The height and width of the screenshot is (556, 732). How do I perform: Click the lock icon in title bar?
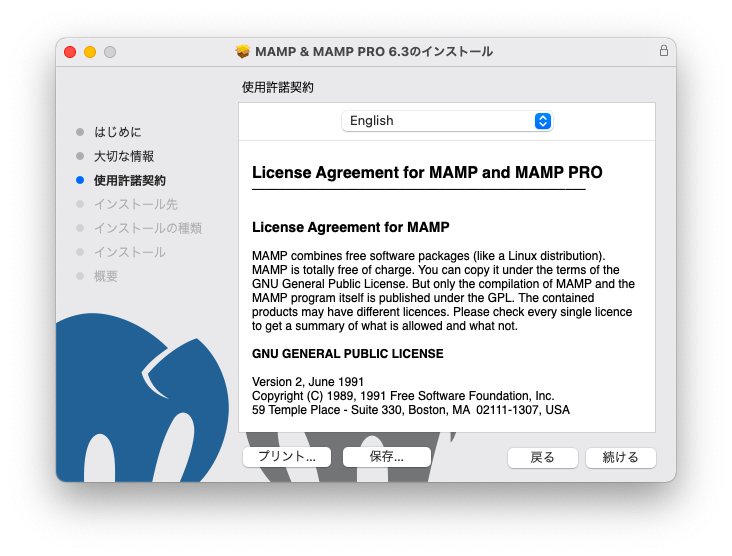663,50
